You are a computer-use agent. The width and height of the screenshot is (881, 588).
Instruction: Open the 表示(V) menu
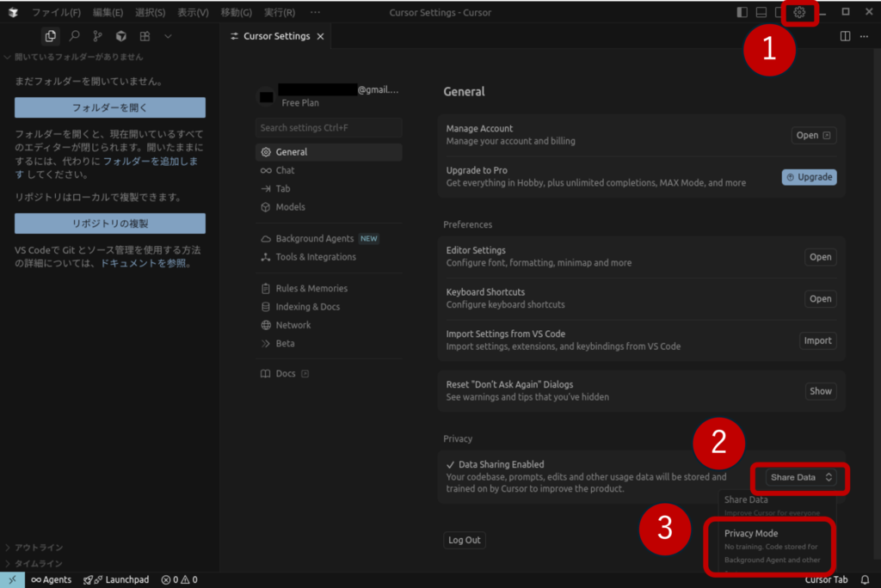pyautogui.click(x=193, y=12)
